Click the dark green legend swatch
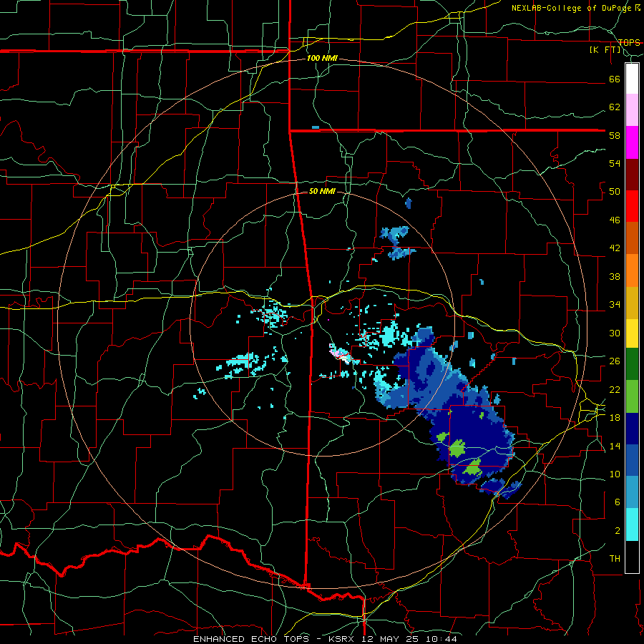This screenshot has height=644, width=644. pyautogui.click(x=632, y=364)
